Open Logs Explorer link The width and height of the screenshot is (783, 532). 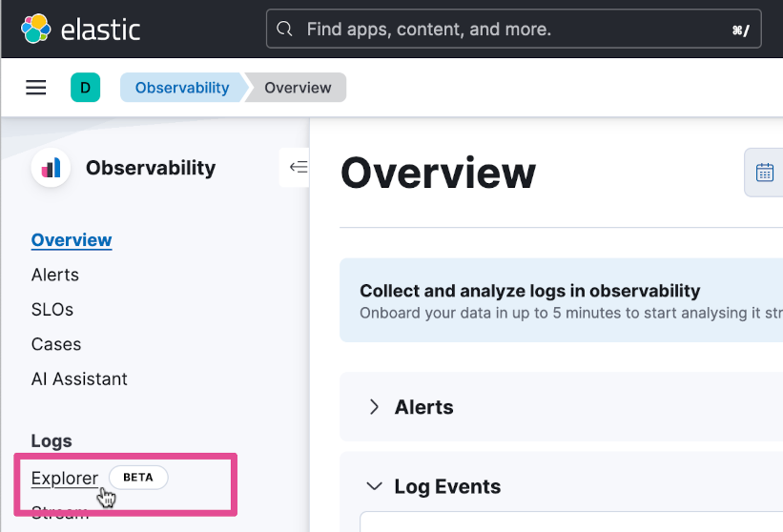coord(64,478)
